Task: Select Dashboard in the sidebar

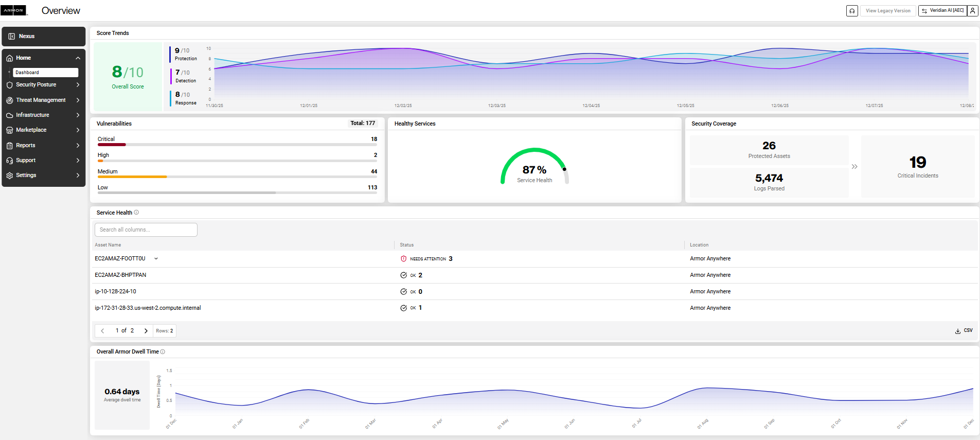Action: (45, 73)
